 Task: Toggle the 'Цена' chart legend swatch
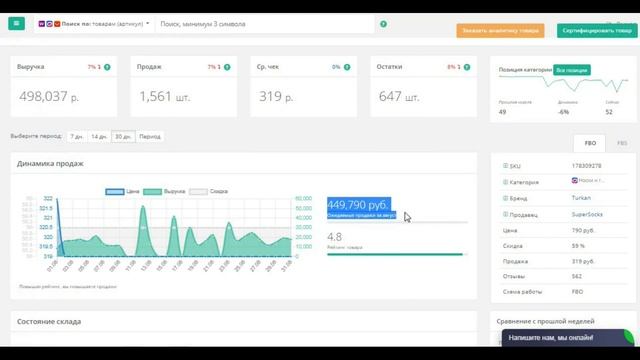click(115, 191)
